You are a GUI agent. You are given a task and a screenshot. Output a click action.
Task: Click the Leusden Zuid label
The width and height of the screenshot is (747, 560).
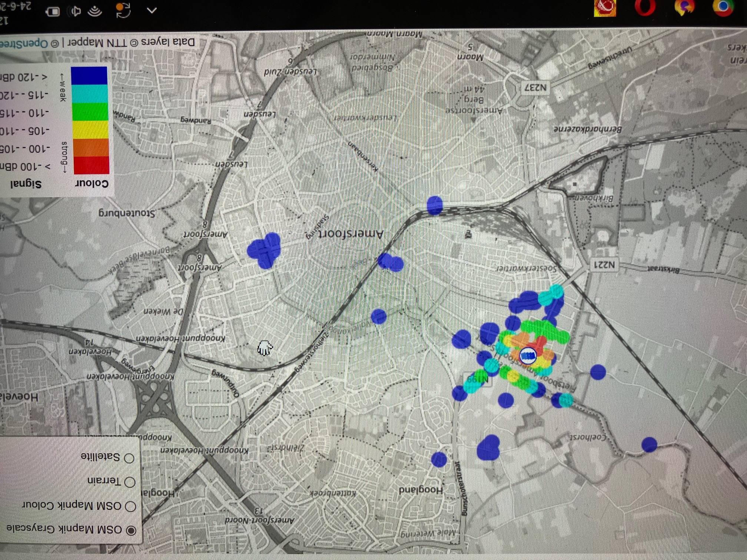click(290, 71)
